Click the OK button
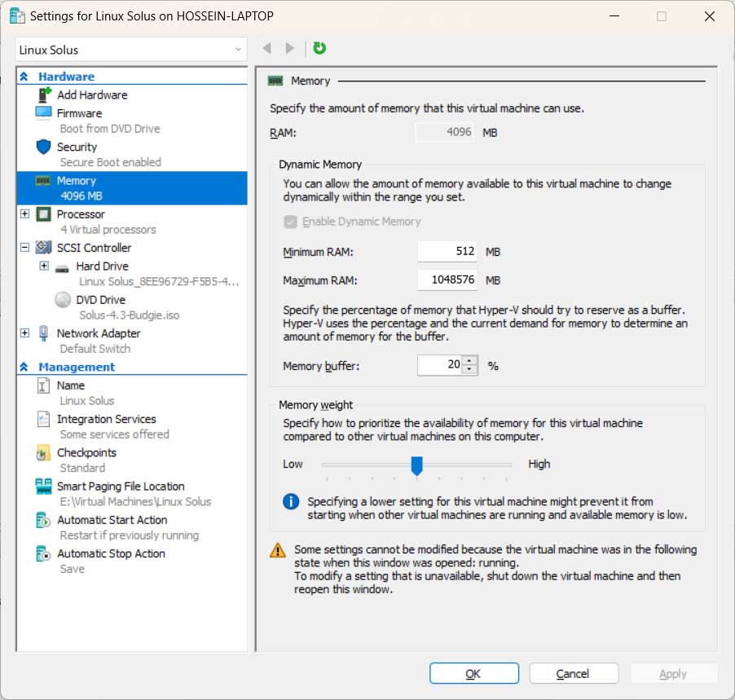 point(474,674)
